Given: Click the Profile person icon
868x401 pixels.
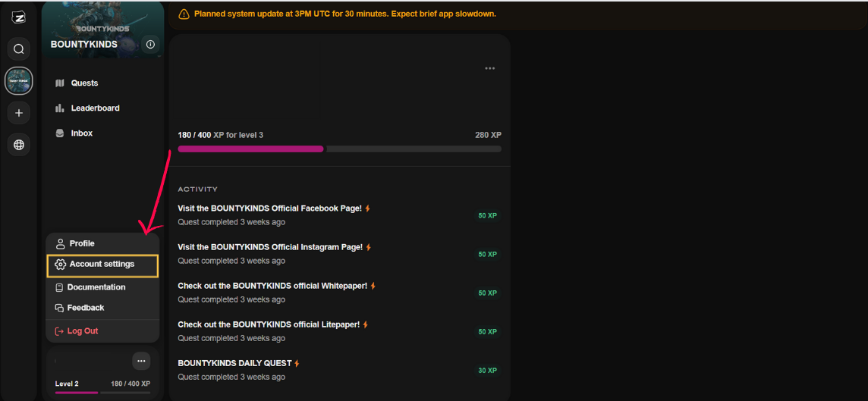Looking at the screenshot, I should pos(61,243).
